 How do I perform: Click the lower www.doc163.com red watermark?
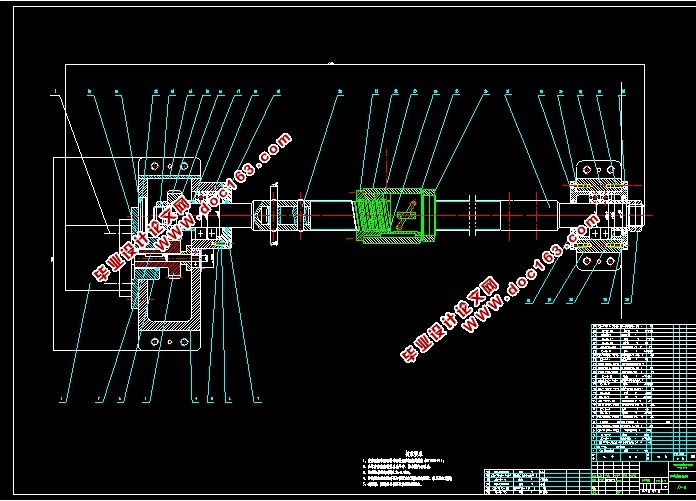tap(530, 273)
